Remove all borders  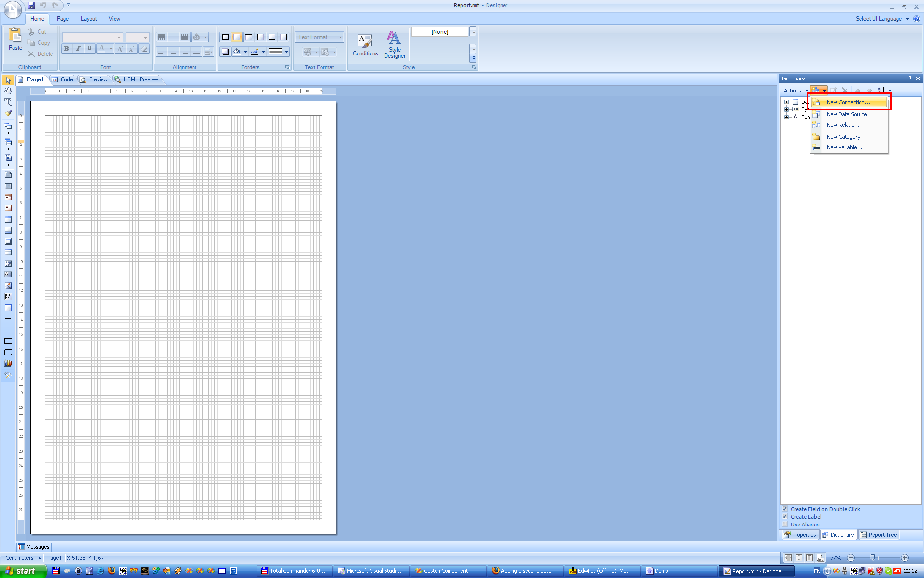(x=237, y=37)
